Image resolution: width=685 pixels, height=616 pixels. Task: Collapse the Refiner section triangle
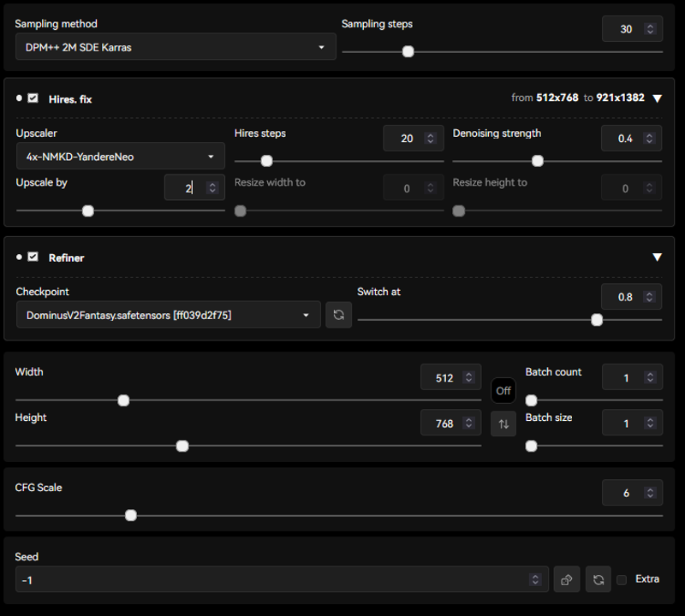coord(657,257)
